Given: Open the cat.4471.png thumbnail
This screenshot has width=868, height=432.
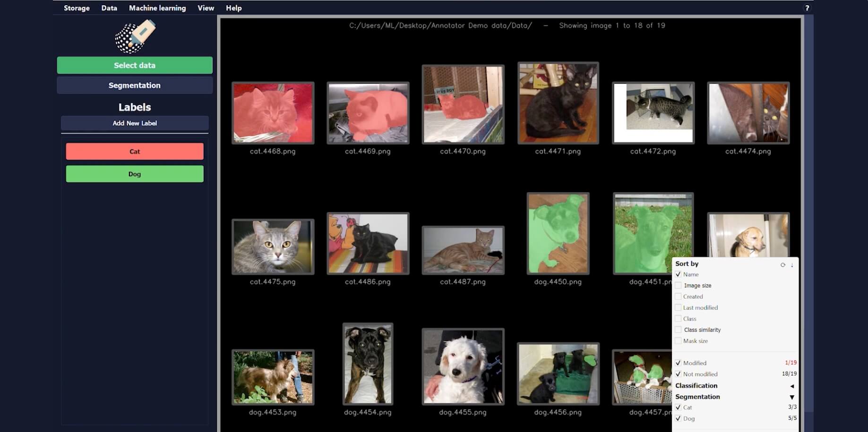Looking at the screenshot, I should tap(558, 103).
